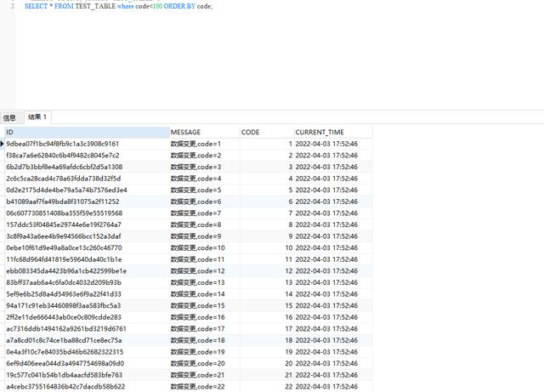Select ID cell 06c607730851408ba355f59e55519568
Viewport: 544px width, 392px height.
(x=87, y=213)
